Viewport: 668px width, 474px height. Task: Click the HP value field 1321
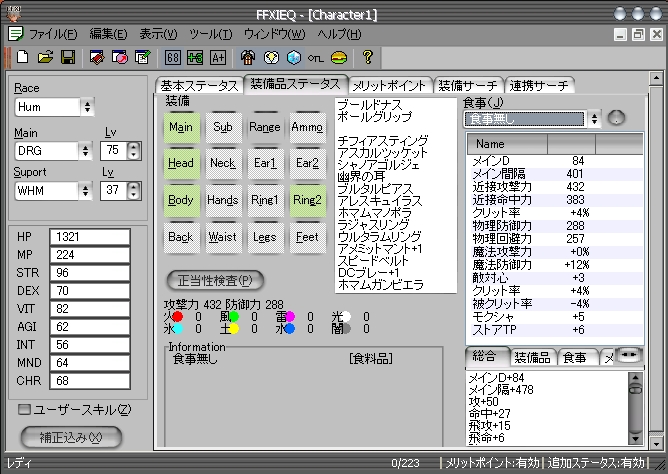pyautogui.click(x=90, y=237)
